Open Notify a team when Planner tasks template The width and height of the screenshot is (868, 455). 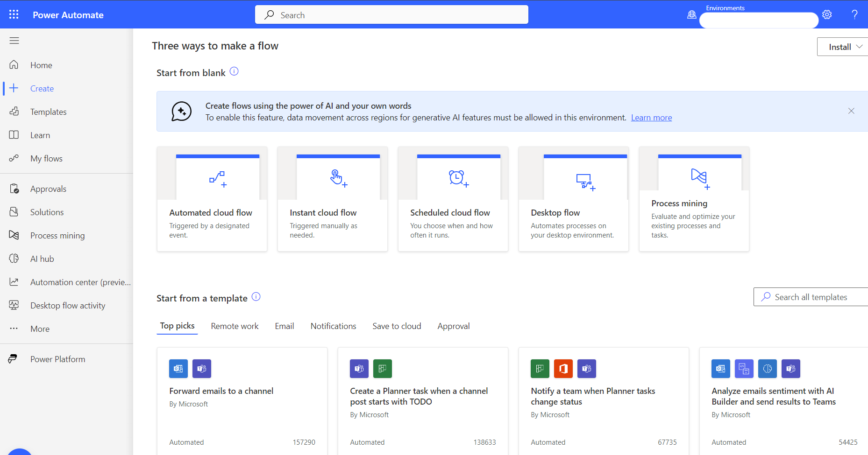click(x=593, y=396)
